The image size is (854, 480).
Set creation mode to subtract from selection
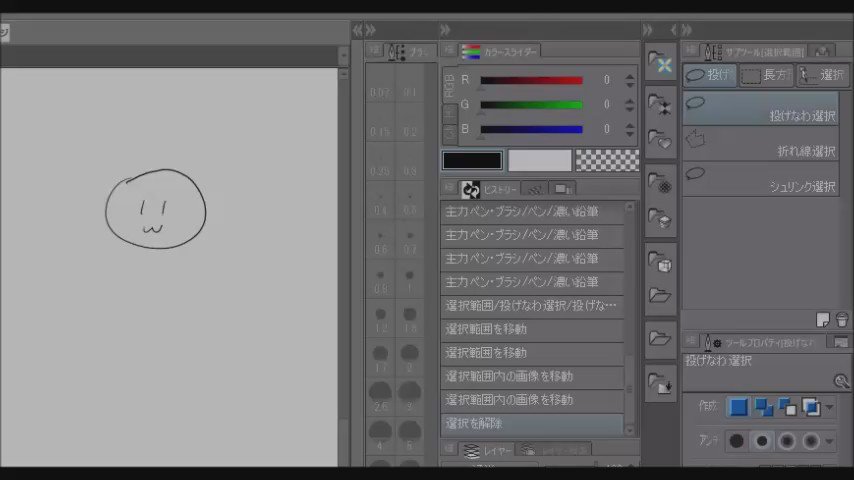click(787, 406)
